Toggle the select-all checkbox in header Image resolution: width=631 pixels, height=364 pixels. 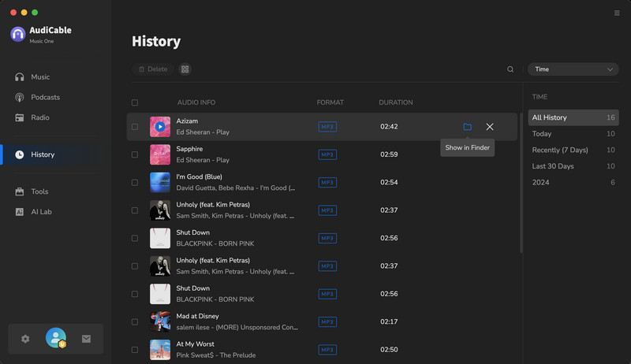click(x=135, y=102)
